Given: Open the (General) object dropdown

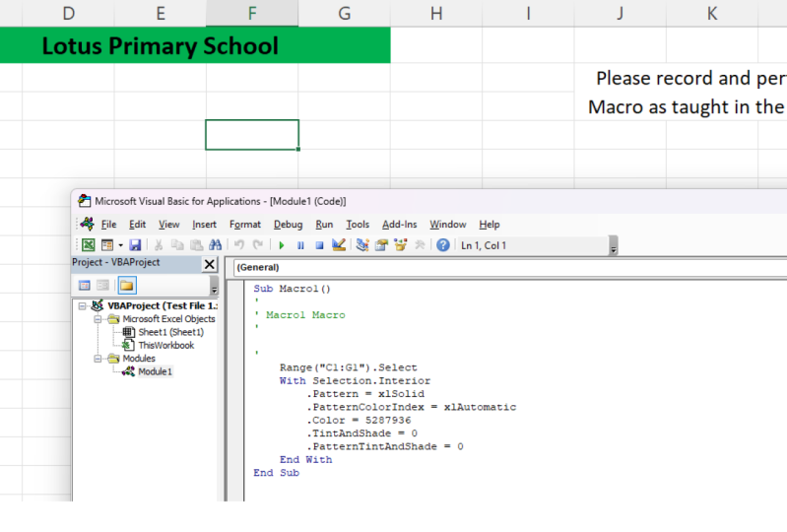Looking at the screenshot, I should tap(510, 268).
